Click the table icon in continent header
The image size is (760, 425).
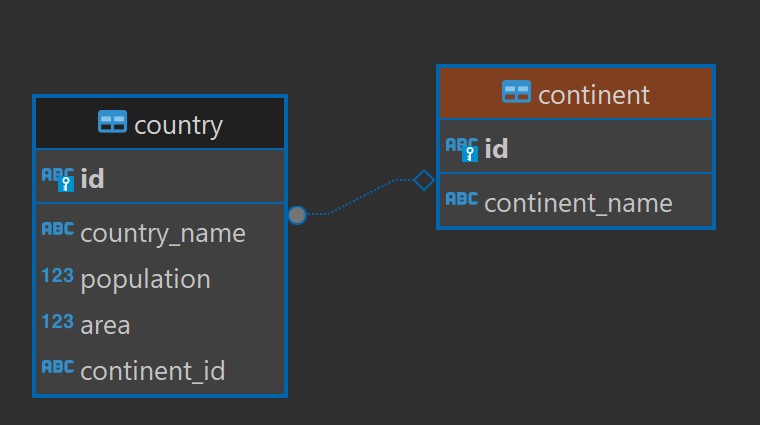pos(516,93)
